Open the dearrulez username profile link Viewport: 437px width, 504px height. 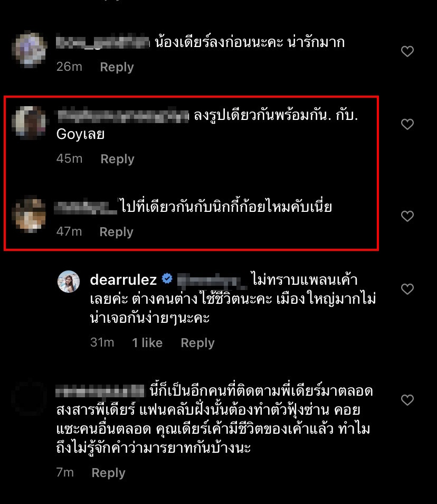[123, 279]
